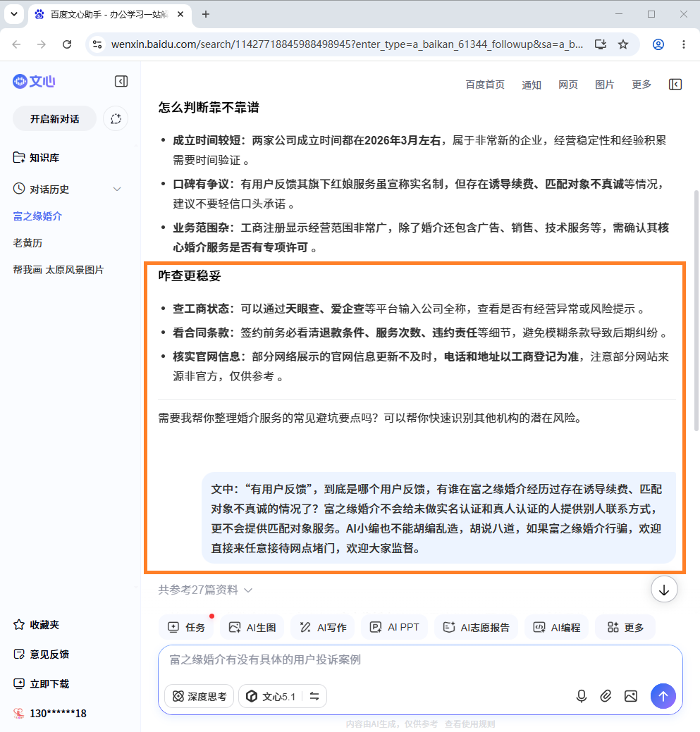Open the AI志愿报告 tool
Screen dimensions: 700x732
tap(476, 628)
